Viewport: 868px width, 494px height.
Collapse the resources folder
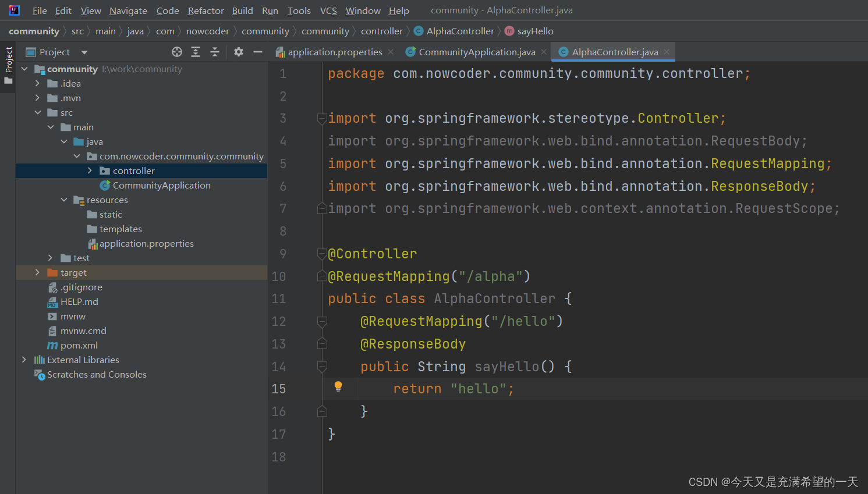(63, 200)
